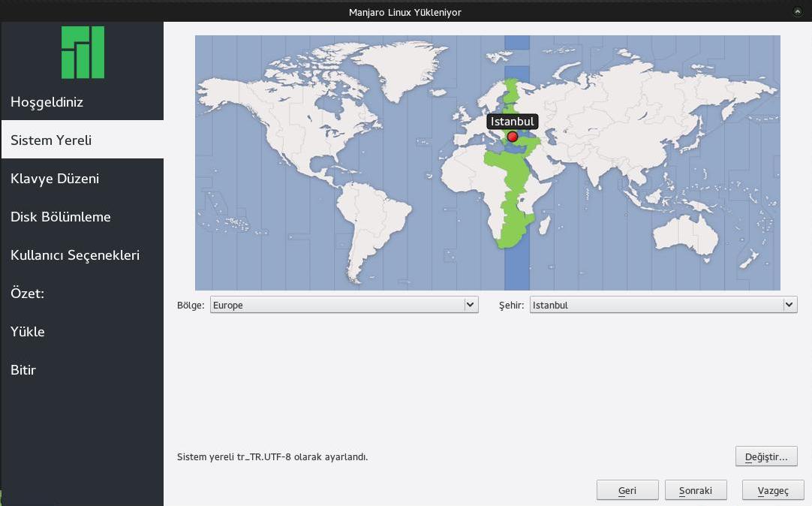This screenshot has height=506, width=812.
Task: Select the Sistem Yereli step
Action: [83, 140]
